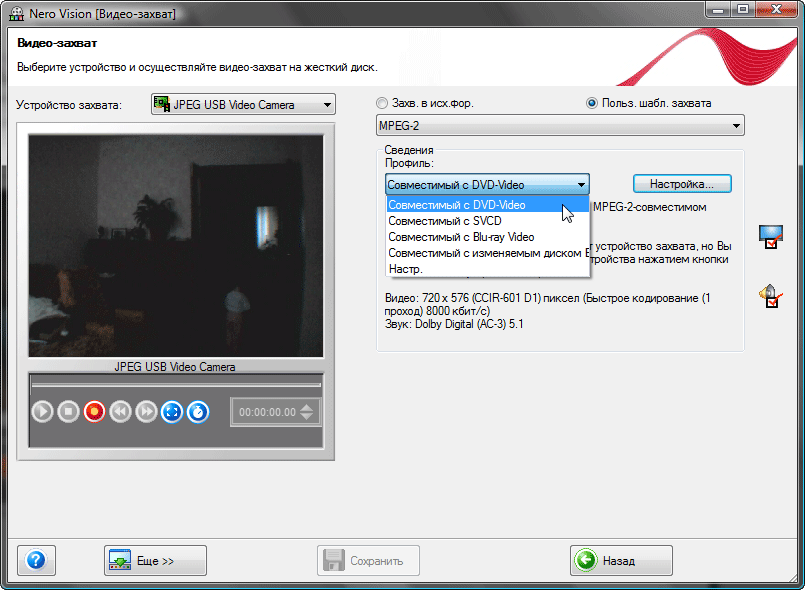Image resolution: width=805 pixels, height=590 pixels.
Task: Click the Stop playback button
Action: [68, 412]
